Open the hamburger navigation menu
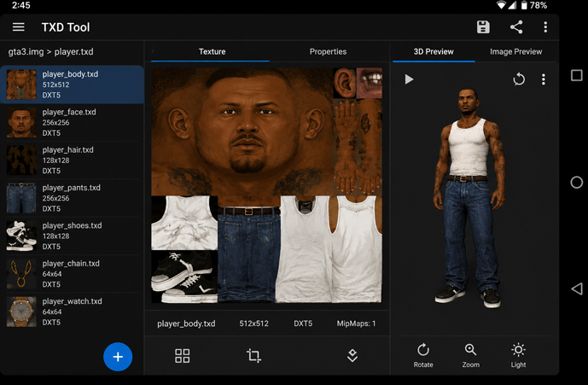Viewport: 588px width, 385px height. [x=19, y=27]
